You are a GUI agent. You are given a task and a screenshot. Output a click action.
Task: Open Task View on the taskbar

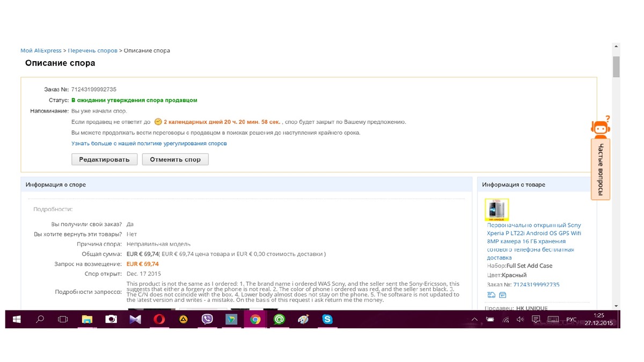[63, 319]
